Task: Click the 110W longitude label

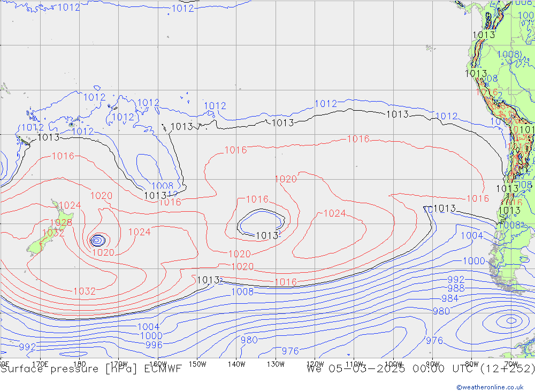Action: [354, 364]
